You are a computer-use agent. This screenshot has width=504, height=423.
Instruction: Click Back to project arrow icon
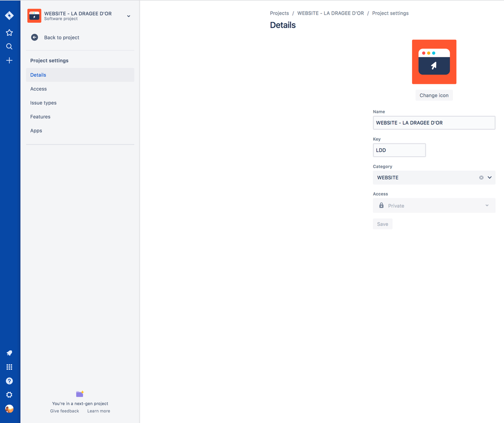click(34, 37)
